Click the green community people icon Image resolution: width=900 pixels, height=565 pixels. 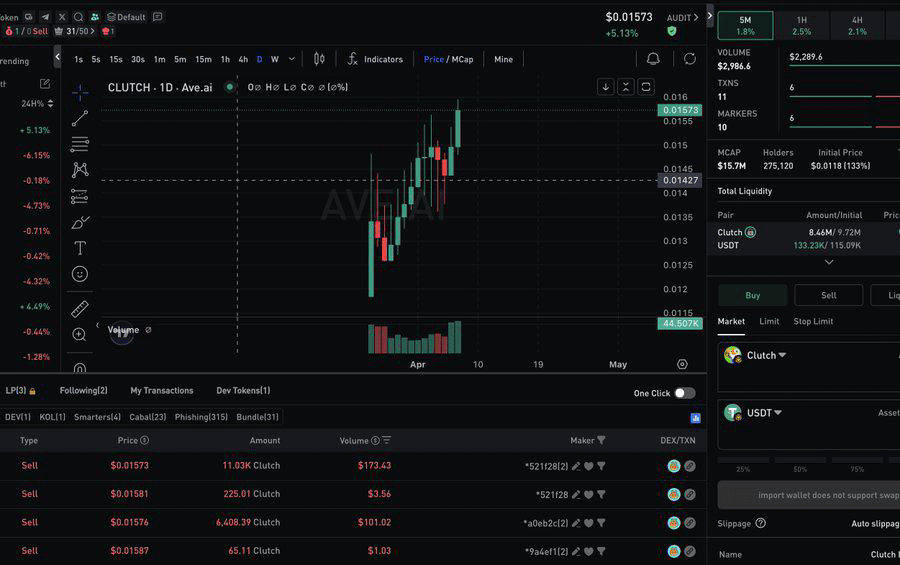click(x=95, y=17)
